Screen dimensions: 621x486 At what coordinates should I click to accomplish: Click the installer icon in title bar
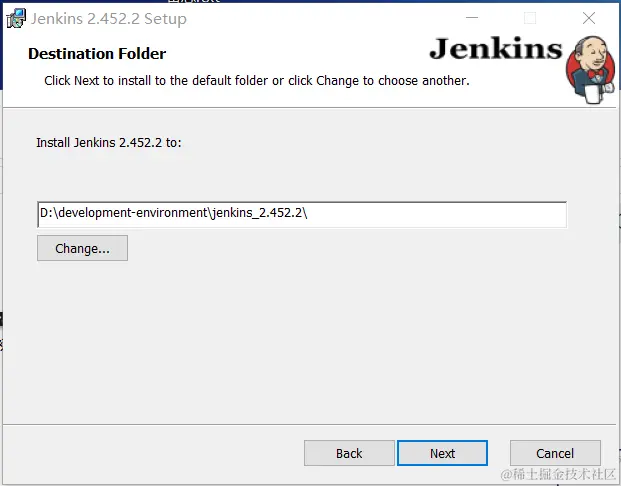click(x=16, y=19)
